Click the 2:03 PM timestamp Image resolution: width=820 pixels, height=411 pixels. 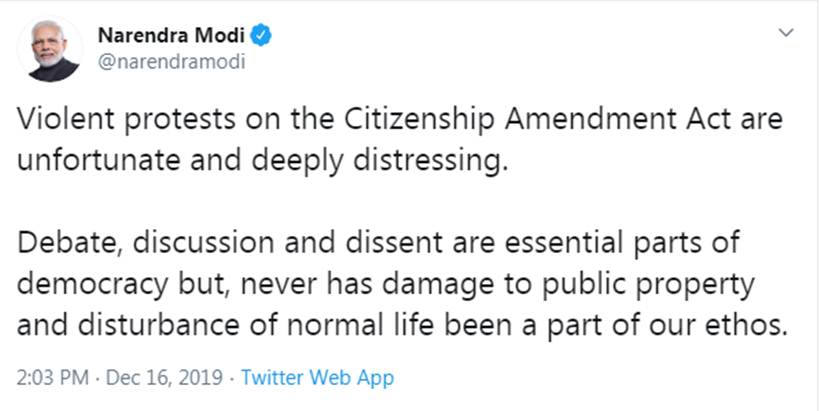point(52,378)
